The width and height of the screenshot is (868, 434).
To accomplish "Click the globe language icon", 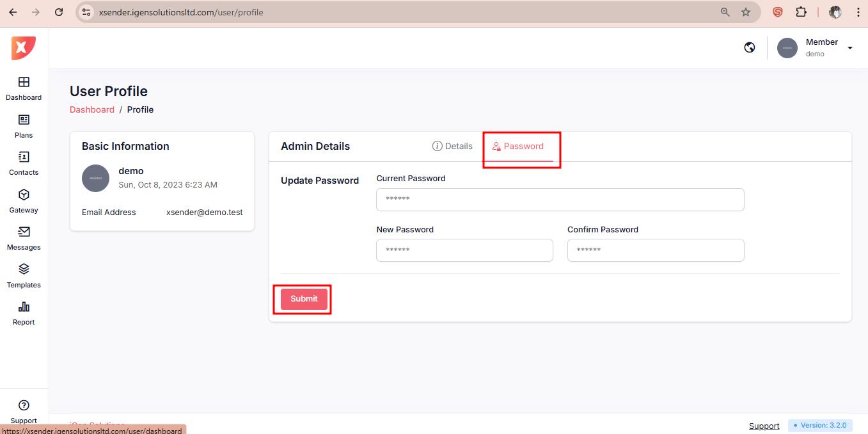I will point(750,47).
